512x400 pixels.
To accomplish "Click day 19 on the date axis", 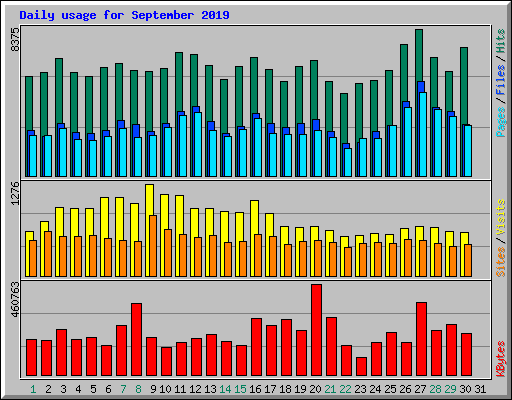I will 300,389.
